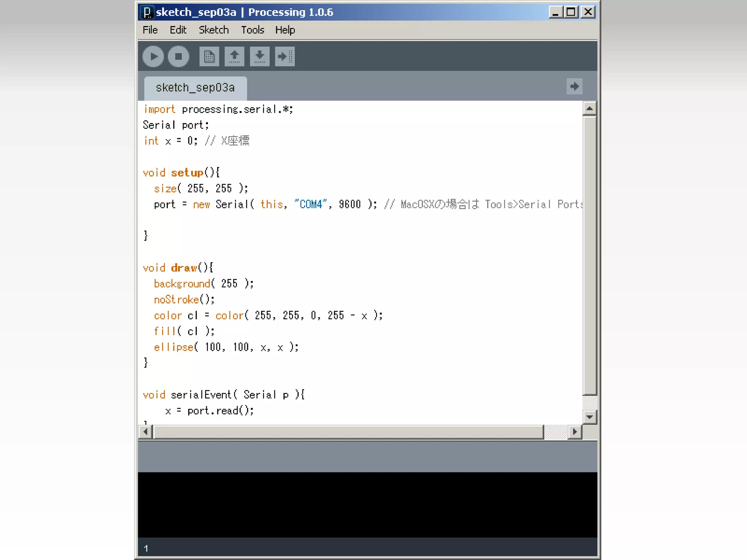Click the Processing icon in title bar

pos(147,12)
